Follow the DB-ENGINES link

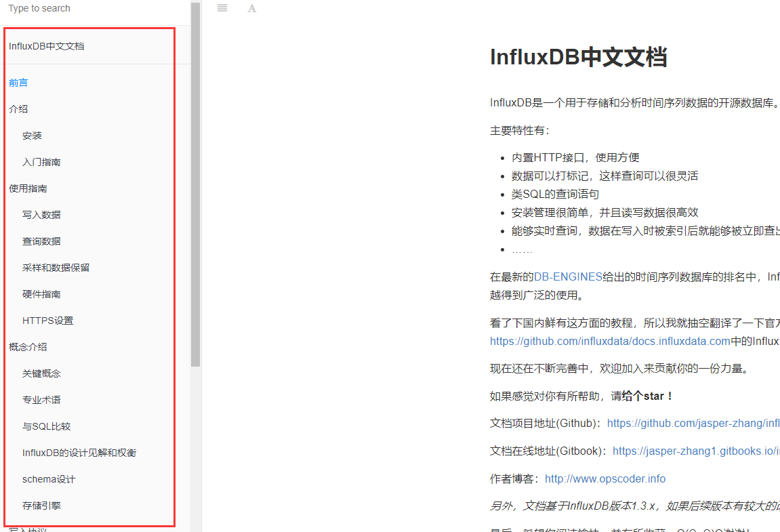click(x=568, y=277)
